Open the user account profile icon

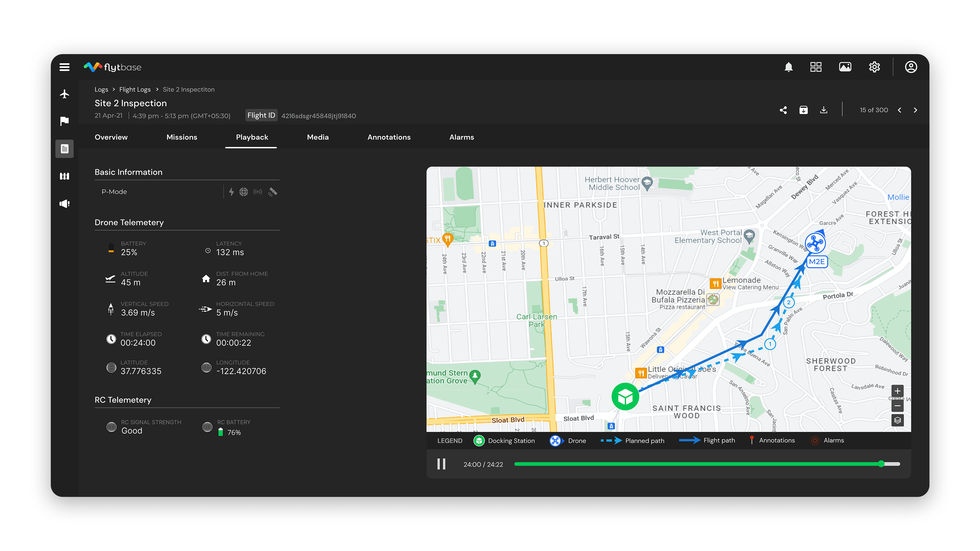[x=911, y=67]
